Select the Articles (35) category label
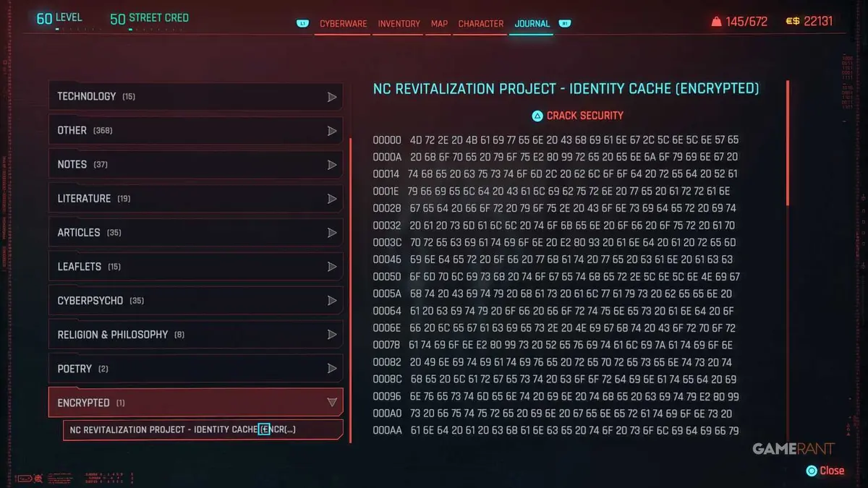Viewport: 868px width, 488px height. (x=89, y=233)
